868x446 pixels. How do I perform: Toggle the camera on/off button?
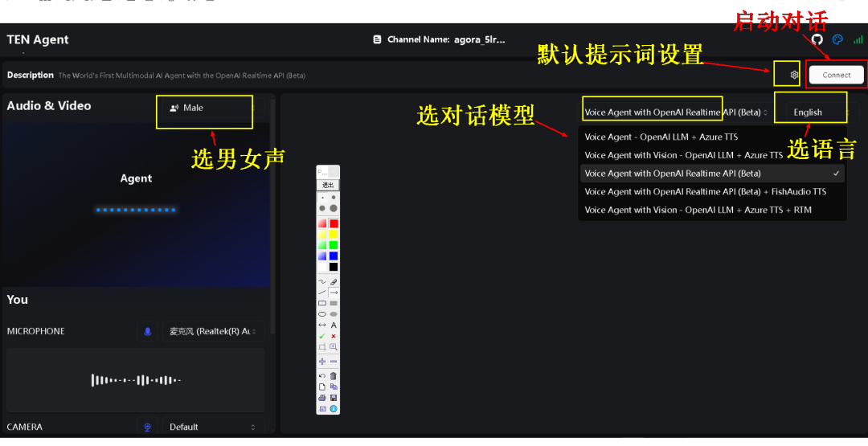click(x=147, y=427)
